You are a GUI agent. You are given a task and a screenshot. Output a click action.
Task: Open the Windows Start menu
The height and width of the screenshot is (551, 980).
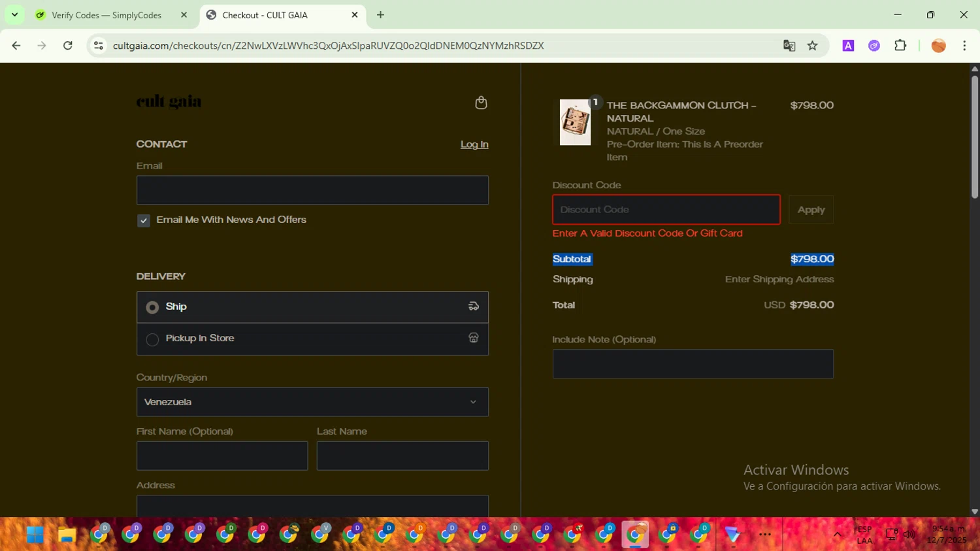[x=35, y=535]
